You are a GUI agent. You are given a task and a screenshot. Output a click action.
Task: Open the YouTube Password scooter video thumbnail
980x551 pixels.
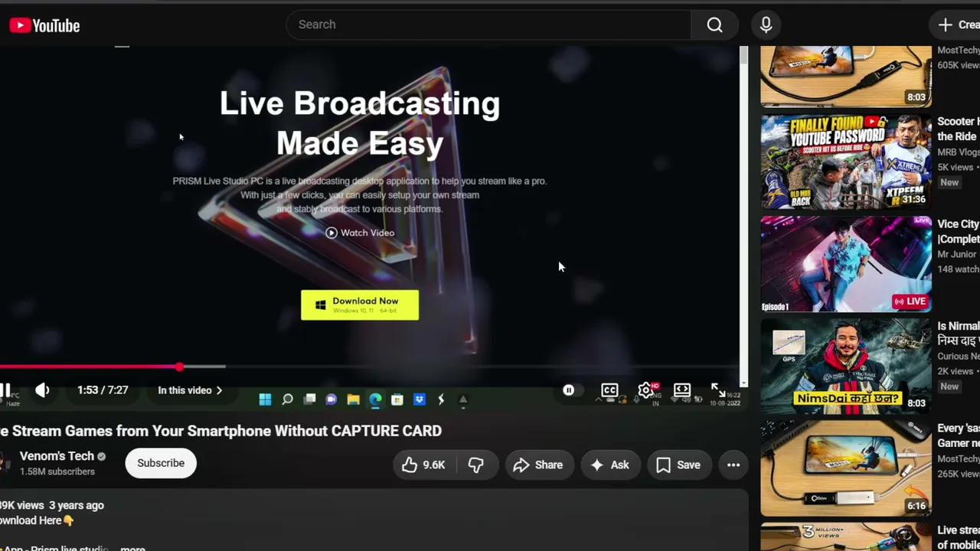click(x=846, y=161)
